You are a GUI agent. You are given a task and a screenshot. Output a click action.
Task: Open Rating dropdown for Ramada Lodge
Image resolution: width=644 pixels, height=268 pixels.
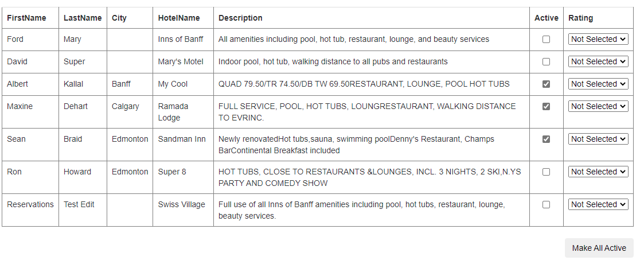click(598, 106)
